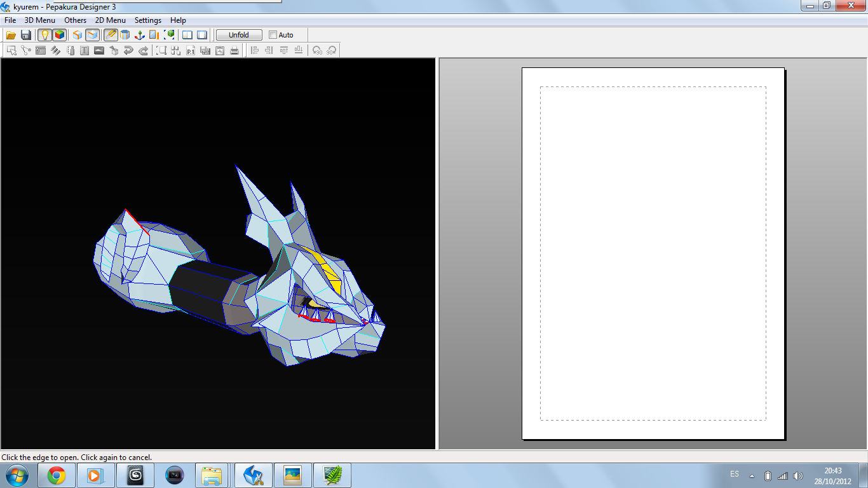The width and height of the screenshot is (868, 488).
Task: Toggle the pencil open-edge tool icon
Action: pyautogui.click(x=111, y=35)
